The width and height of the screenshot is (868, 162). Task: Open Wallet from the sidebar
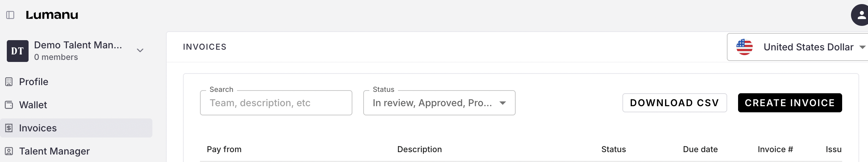coord(33,105)
